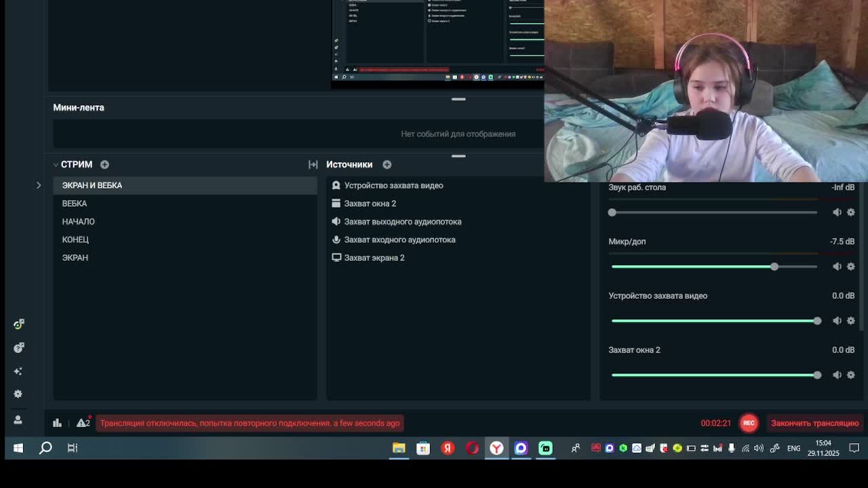Click the scene transitions icon beside Источники
Viewport: 868px width, 488px height.
313,164
